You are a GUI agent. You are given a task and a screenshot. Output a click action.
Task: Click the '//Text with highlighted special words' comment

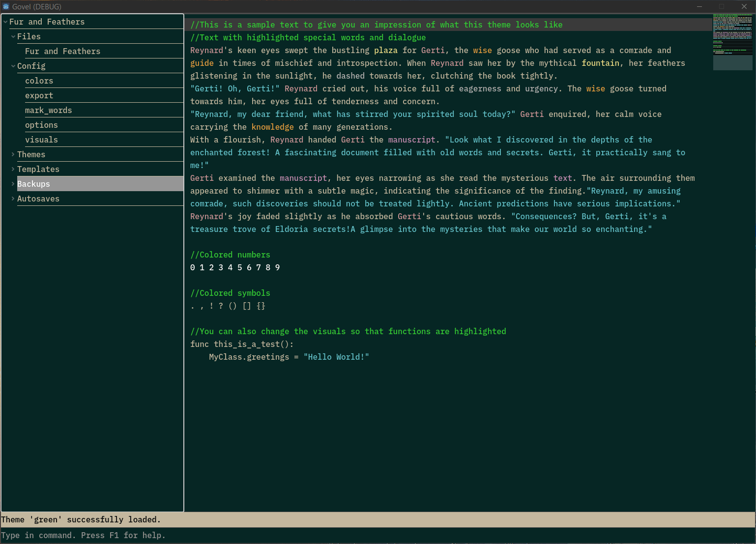[x=308, y=37]
